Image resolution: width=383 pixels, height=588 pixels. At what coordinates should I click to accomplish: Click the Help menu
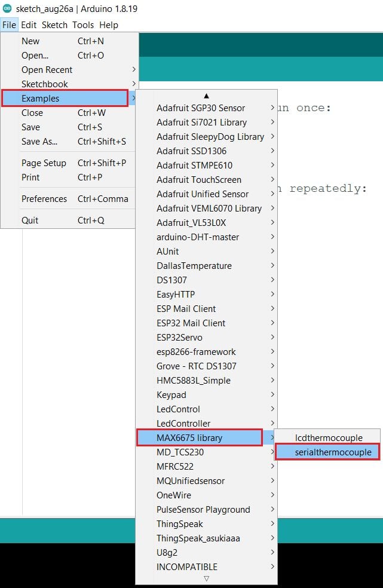coord(109,25)
